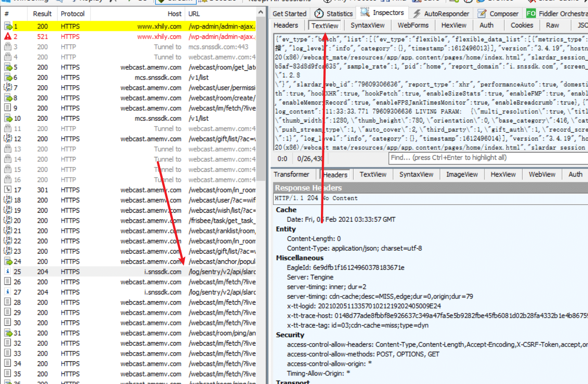Click the lock icon of tunnel session 14
Viewport: 588px width, 384px height.
coord(8,159)
